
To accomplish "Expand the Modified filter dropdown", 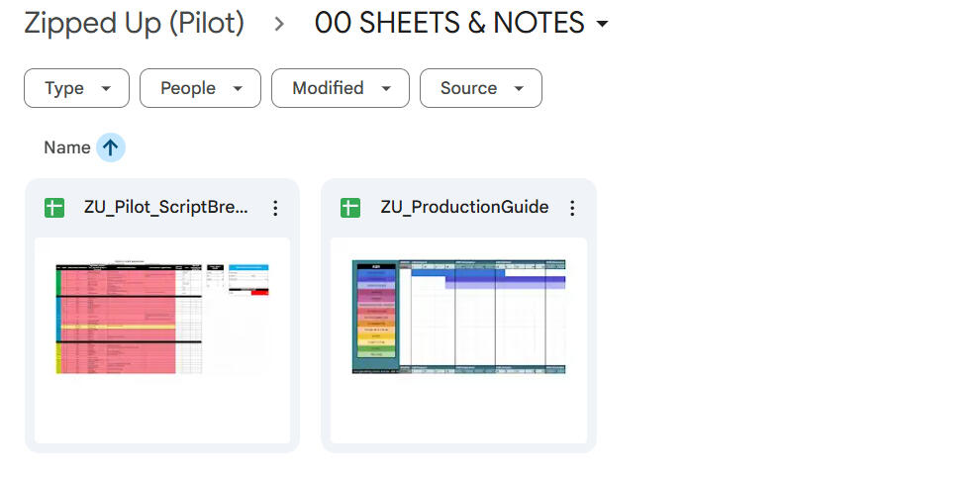I will click(340, 88).
